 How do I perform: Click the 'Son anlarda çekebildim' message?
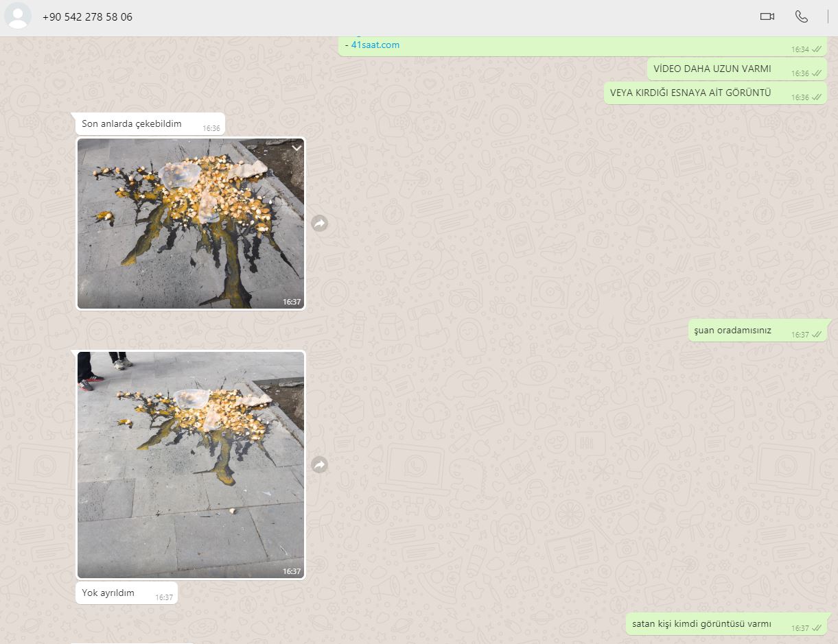(x=131, y=124)
